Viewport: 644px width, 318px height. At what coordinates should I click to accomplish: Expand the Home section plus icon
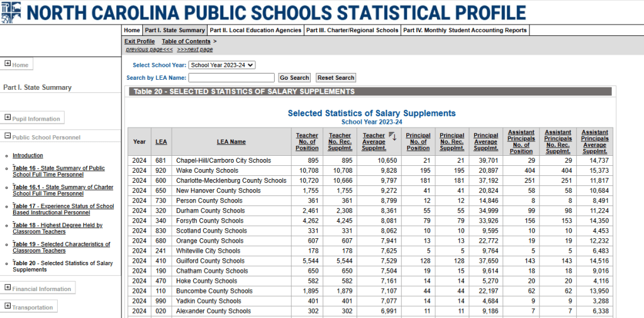8,64
